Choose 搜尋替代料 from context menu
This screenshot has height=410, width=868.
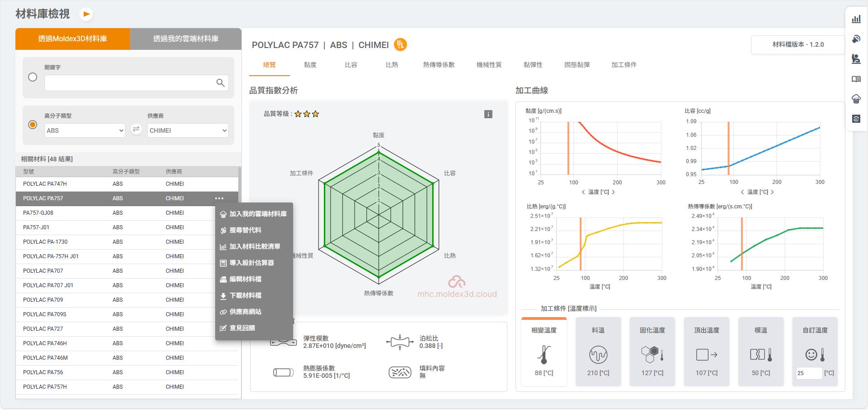click(254, 230)
